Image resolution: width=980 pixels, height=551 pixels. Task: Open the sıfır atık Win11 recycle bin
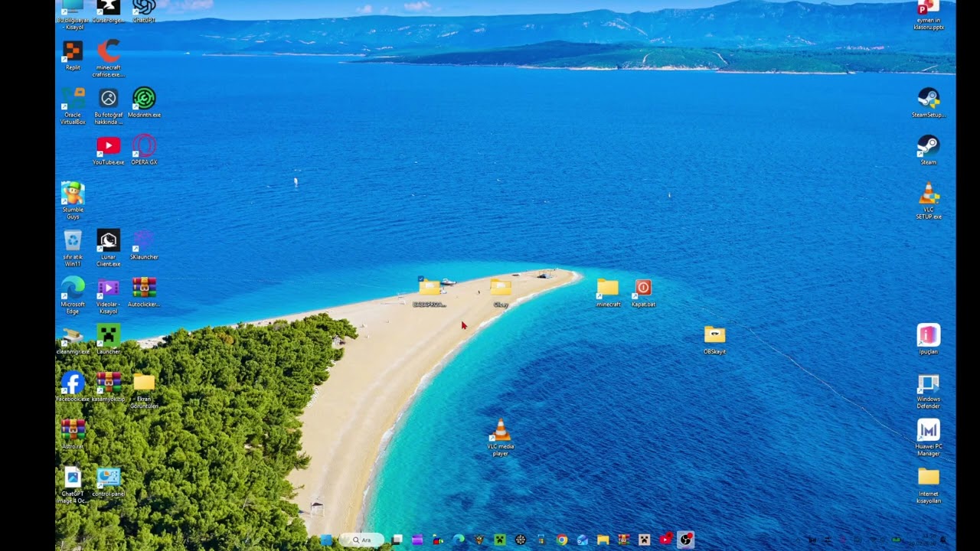click(x=73, y=248)
